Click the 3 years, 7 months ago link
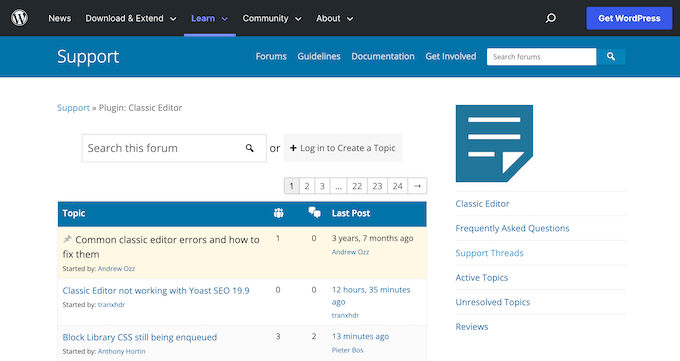The image size is (680, 361). point(373,238)
